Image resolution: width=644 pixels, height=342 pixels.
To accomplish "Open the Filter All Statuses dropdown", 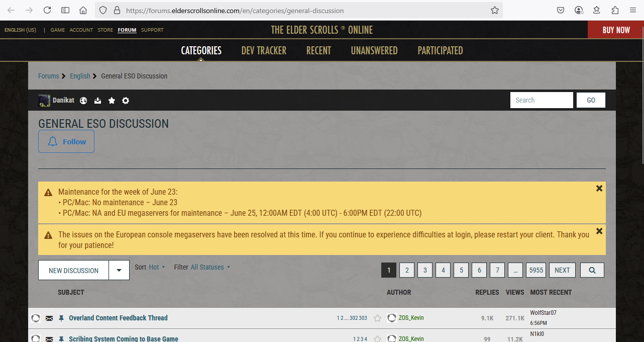I will (x=210, y=267).
